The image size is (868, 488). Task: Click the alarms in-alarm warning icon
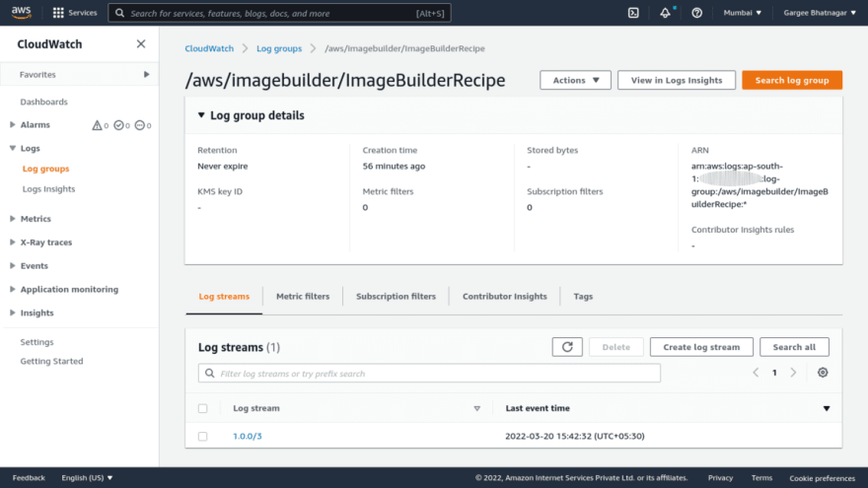coord(97,125)
